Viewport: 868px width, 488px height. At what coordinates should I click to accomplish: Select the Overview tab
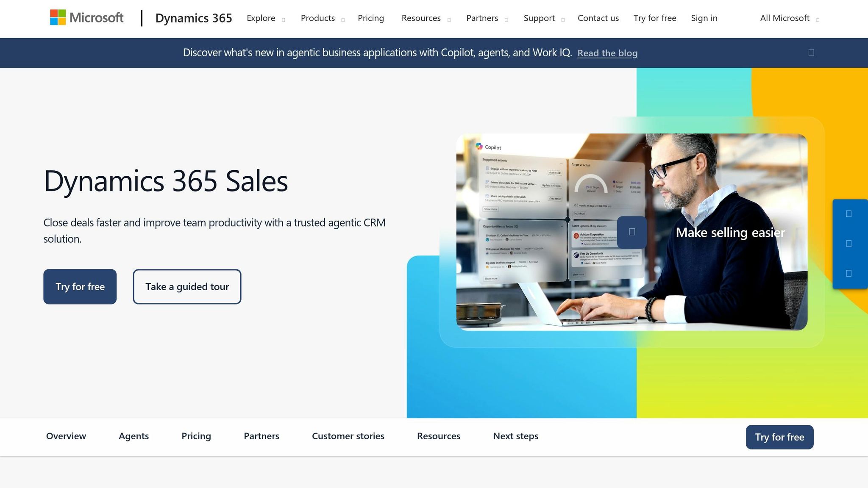[66, 436]
